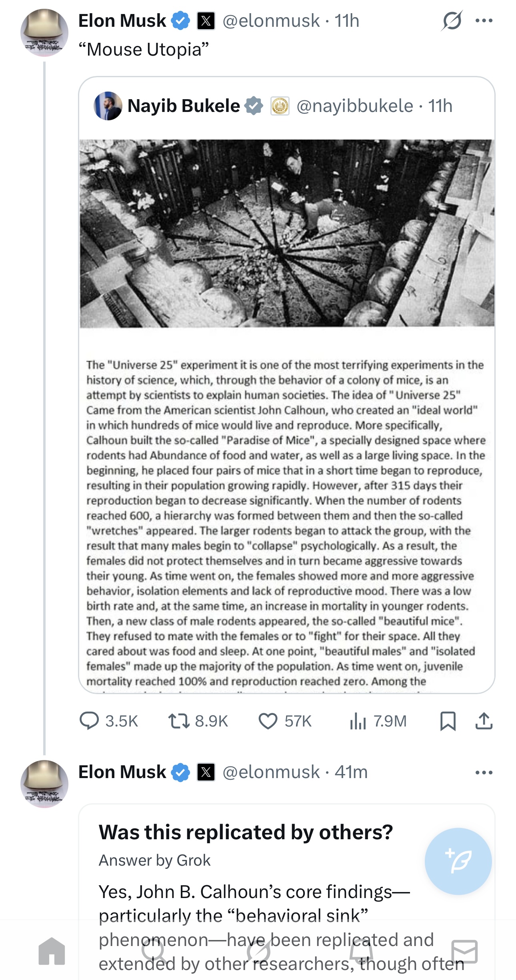Tap the Grok icon on first tweet
This screenshot has width=516, height=980.
(x=452, y=21)
